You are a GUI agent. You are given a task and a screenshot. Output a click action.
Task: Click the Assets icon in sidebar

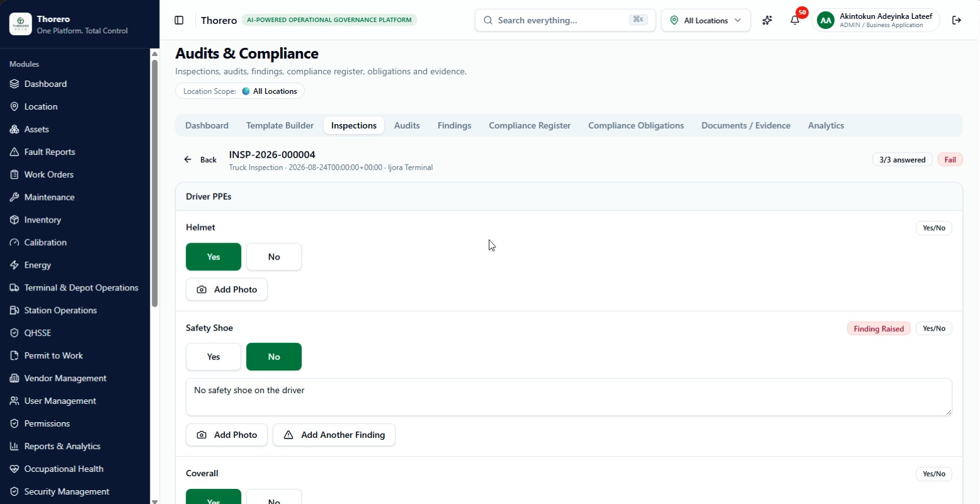pos(14,129)
